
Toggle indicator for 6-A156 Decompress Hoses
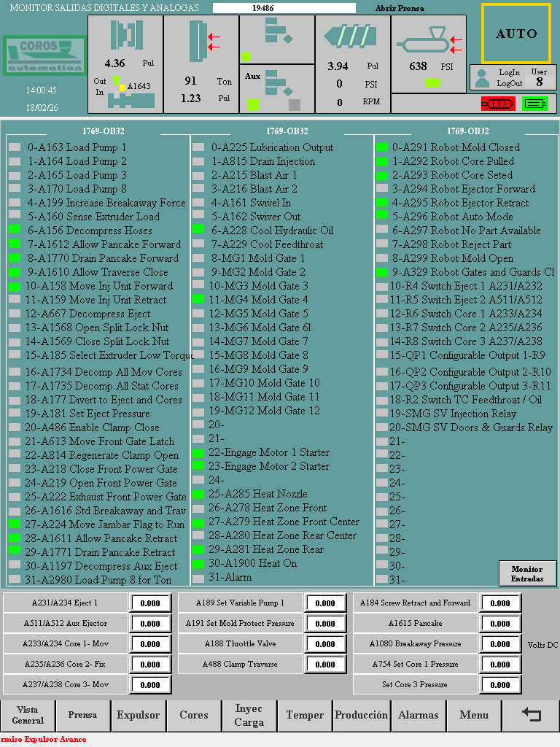coord(15,231)
